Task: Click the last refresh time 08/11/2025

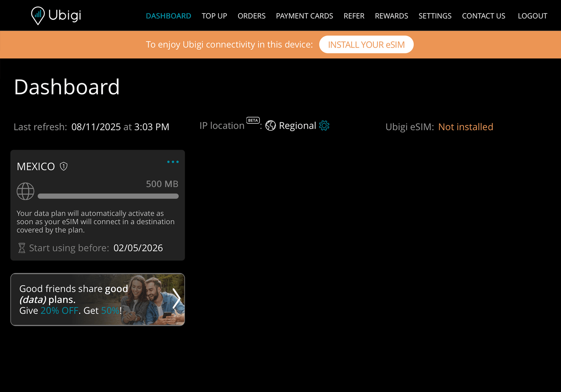Action: 96,127
